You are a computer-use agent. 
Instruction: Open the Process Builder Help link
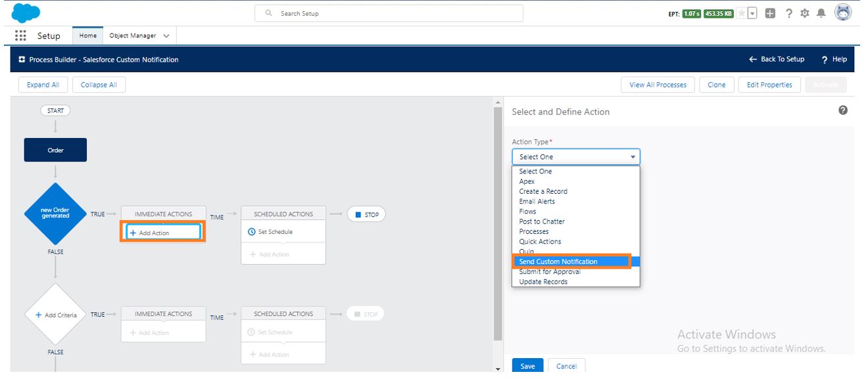click(834, 59)
